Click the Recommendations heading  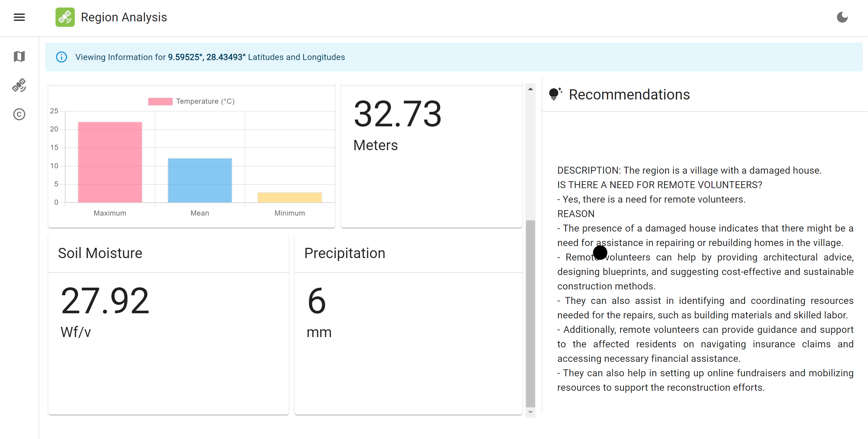(629, 94)
